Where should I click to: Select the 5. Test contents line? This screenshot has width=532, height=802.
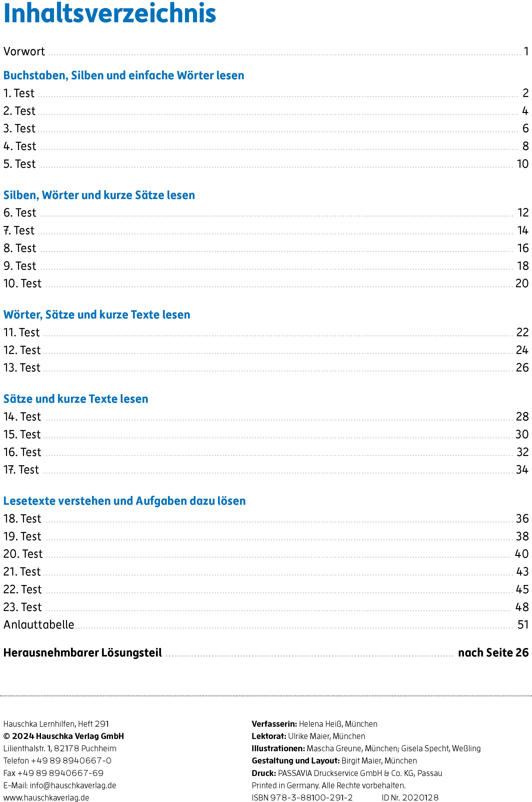(x=20, y=164)
